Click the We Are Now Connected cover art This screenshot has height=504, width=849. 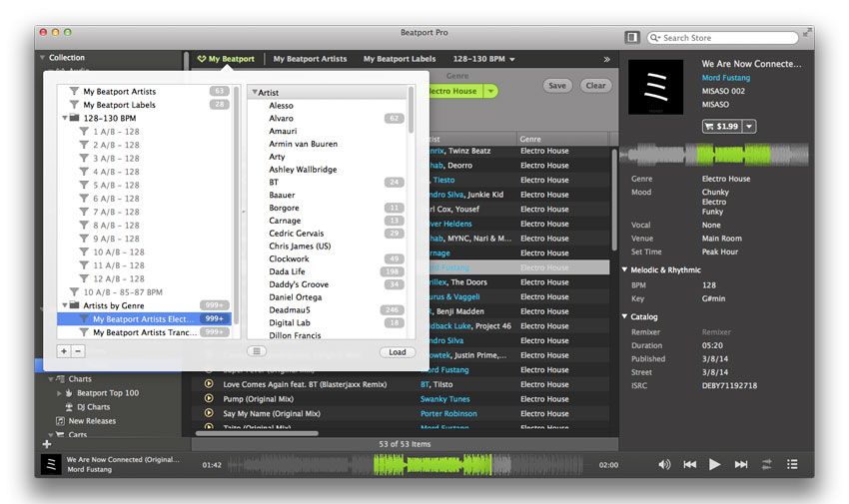[x=655, y=87]
